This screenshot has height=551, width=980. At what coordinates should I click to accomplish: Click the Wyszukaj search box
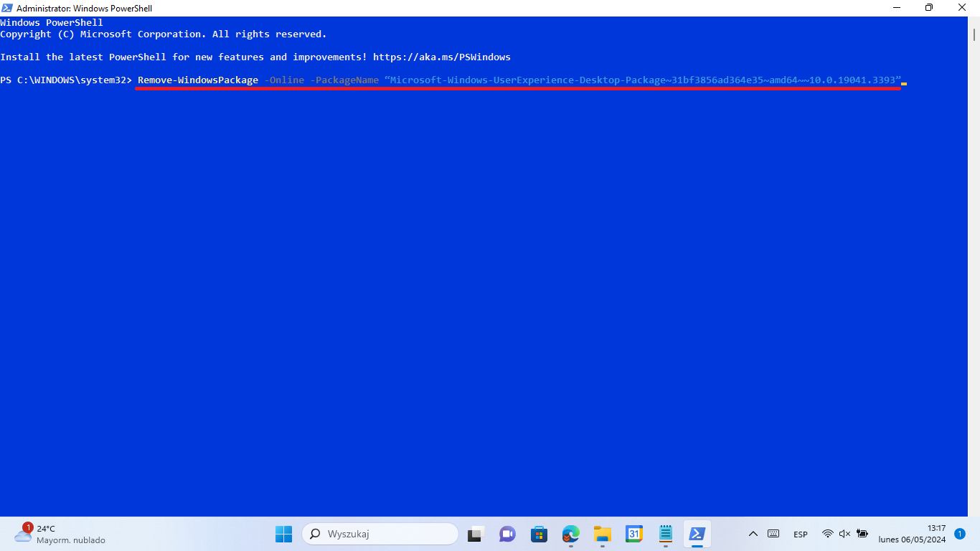[x=380, y=534]
